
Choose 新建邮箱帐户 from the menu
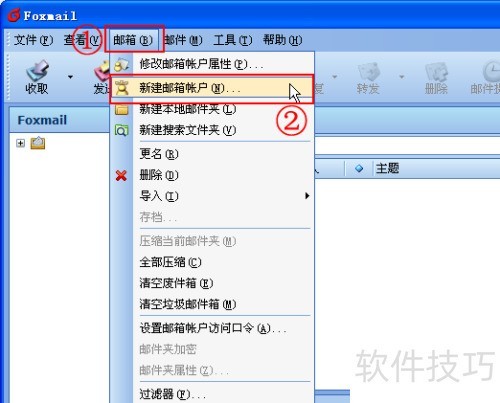(x=212, y=88)
